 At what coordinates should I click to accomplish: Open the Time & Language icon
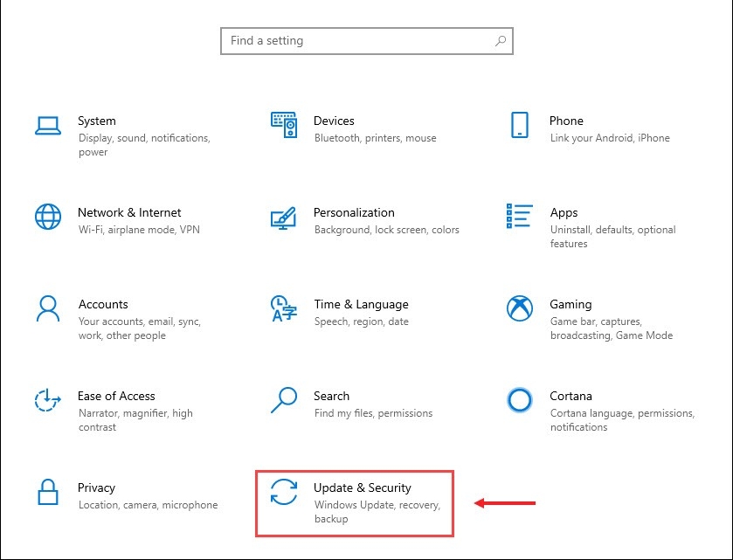(x=284, y=308)
